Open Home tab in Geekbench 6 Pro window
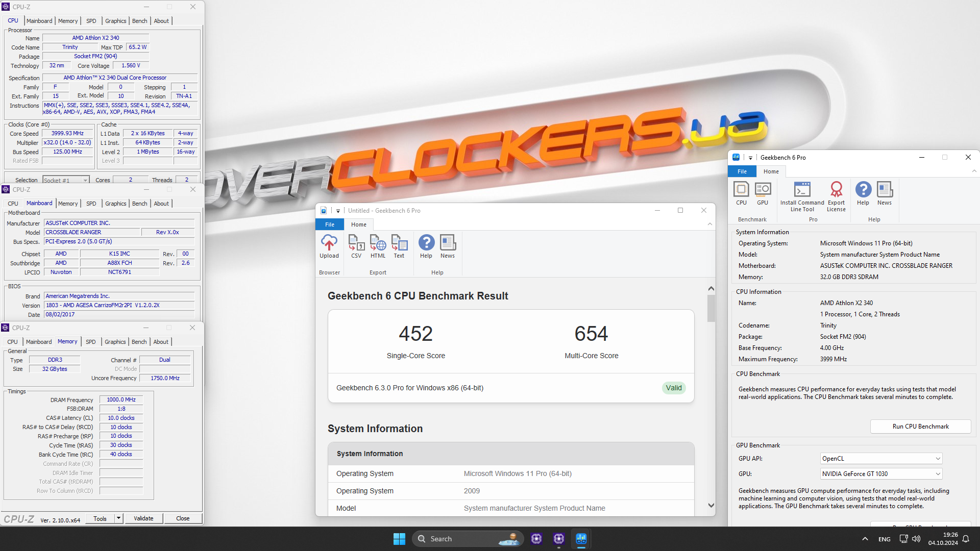980x551 pixels. pos(771,171)
